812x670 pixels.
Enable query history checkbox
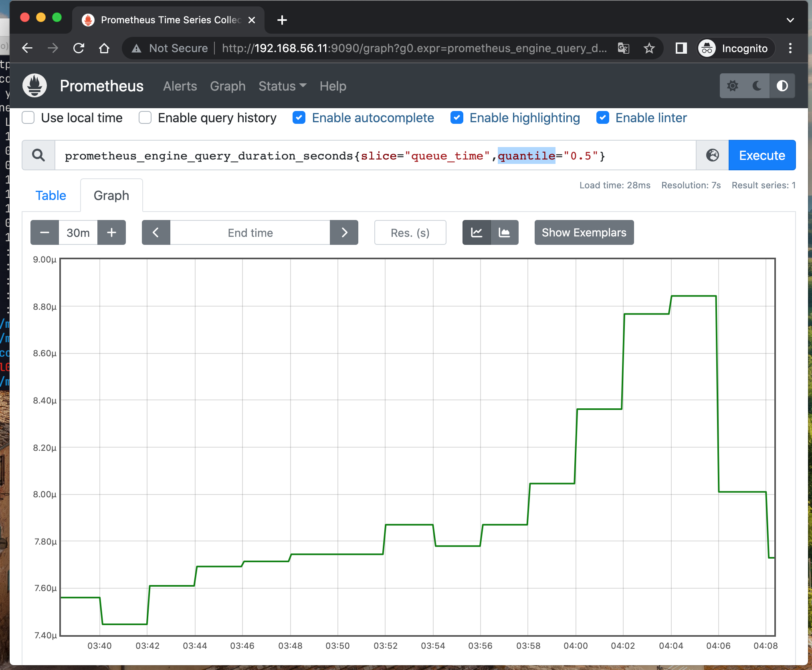tap(145, 118)
